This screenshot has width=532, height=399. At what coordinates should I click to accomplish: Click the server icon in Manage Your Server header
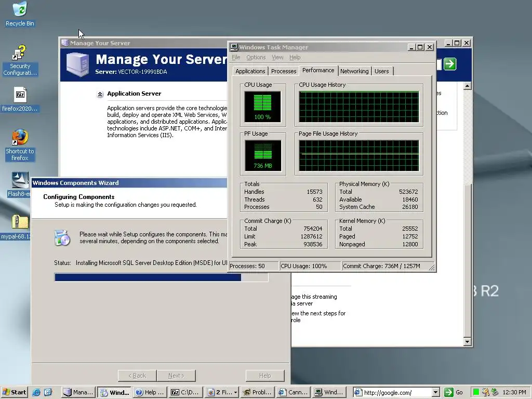point(78,64)
